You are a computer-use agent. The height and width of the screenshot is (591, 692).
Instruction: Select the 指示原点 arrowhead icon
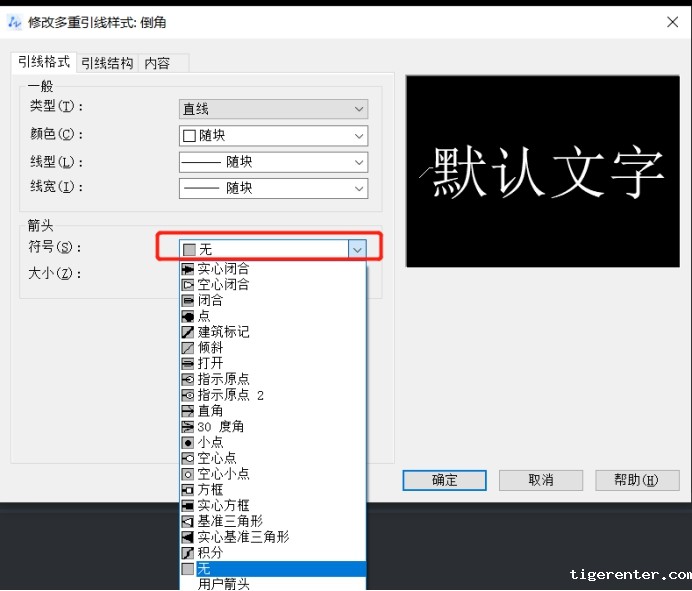(188, 379)
